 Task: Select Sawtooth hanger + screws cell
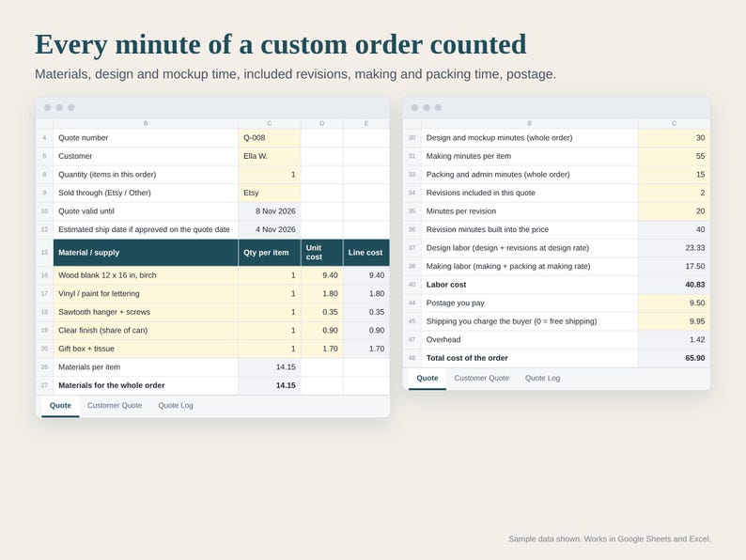click(146, 312)
